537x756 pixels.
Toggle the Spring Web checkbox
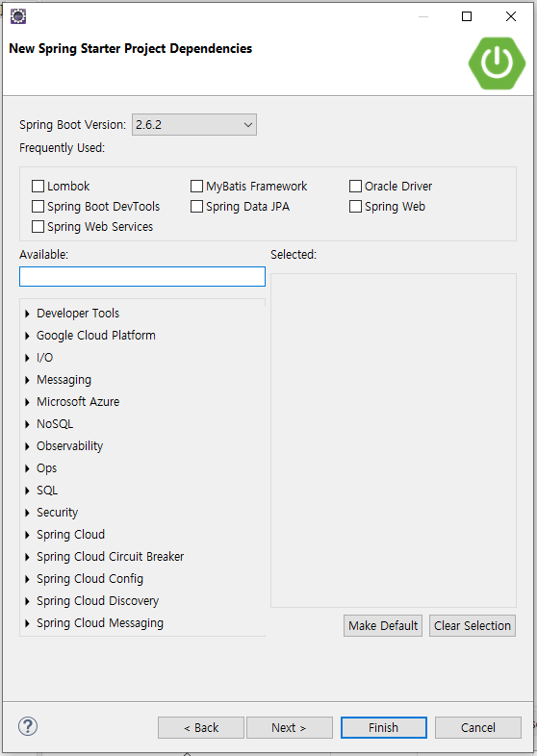click(x=355, y=207)
